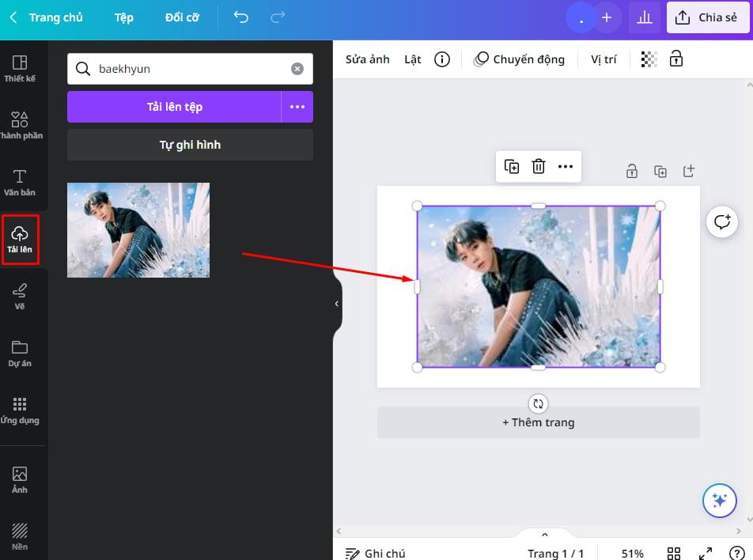Viewport: 753px width, 560px height.
Task: Start recording with Tự ghi hình
Action: (x=190, y=144)
